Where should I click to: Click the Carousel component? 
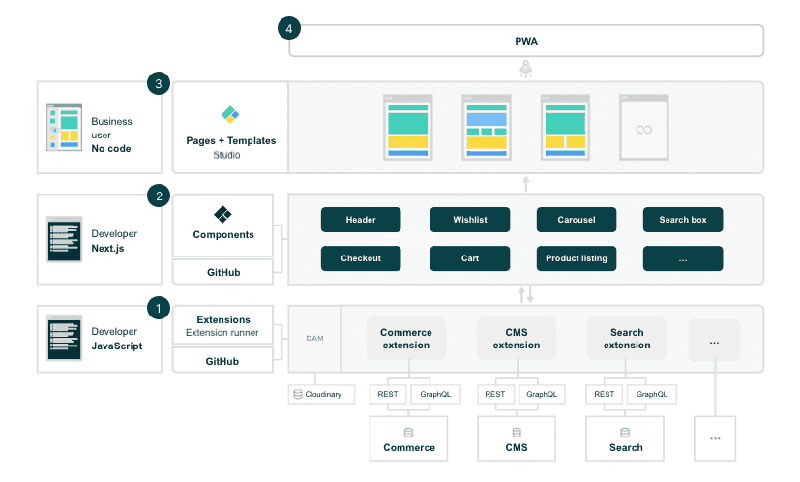point(576,219)
